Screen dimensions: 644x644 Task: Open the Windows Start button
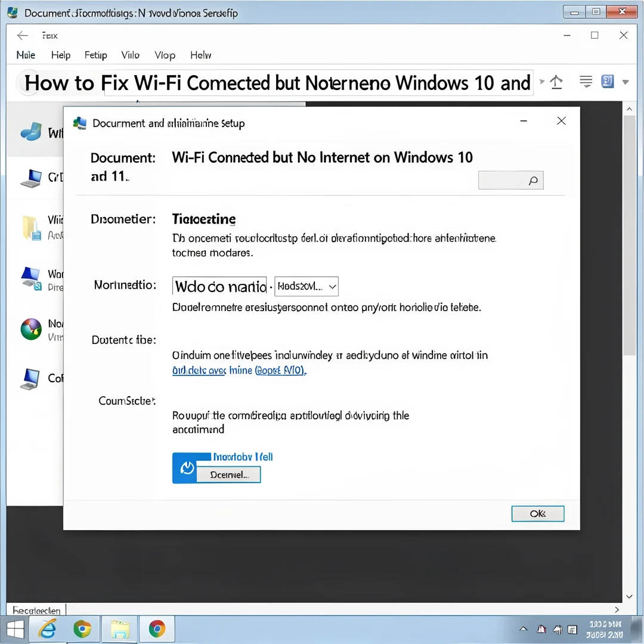pos(14,629)
